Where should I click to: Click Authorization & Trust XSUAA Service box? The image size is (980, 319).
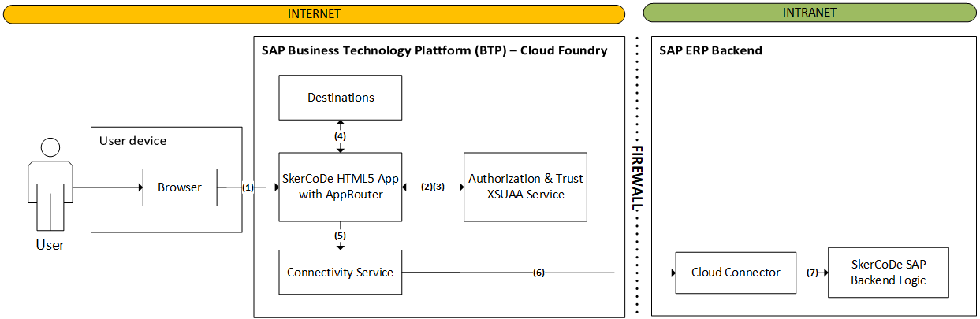pyautogui.click(x=526, y=187)
